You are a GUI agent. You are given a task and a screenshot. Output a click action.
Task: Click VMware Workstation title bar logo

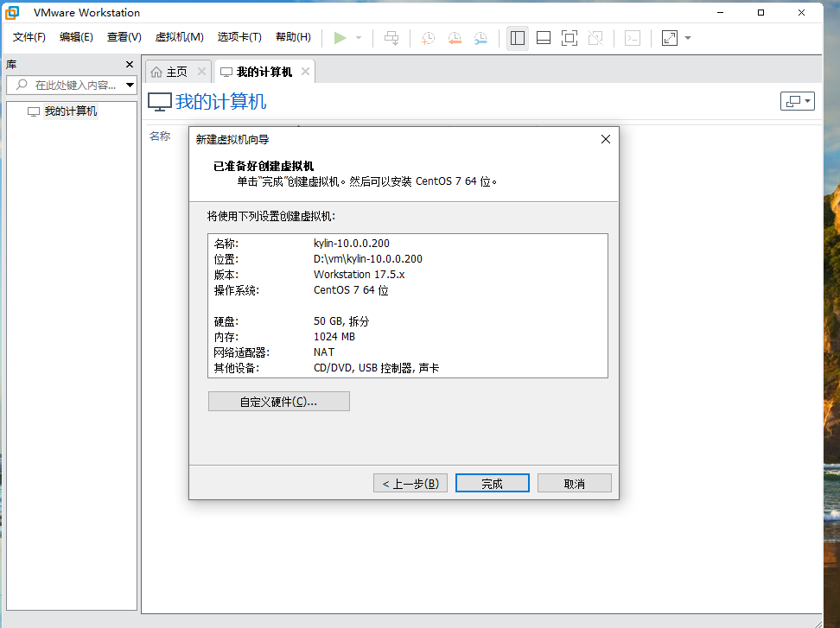coord(12,12)
